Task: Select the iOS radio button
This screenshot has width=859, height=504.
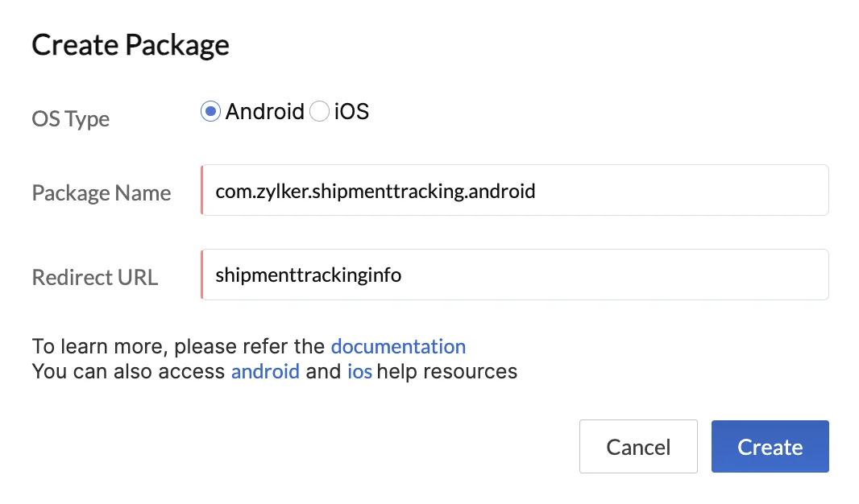Action: [319, 111]
